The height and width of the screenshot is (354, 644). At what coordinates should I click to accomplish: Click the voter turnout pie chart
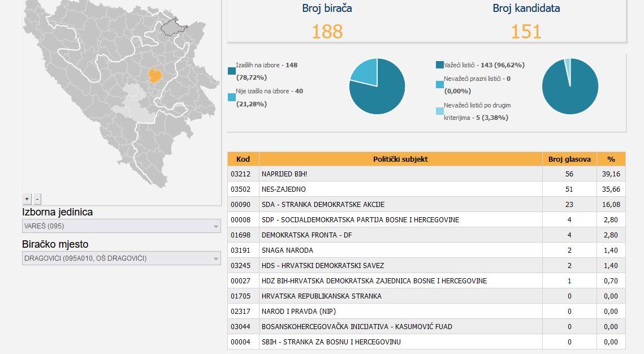pos(377,87)
